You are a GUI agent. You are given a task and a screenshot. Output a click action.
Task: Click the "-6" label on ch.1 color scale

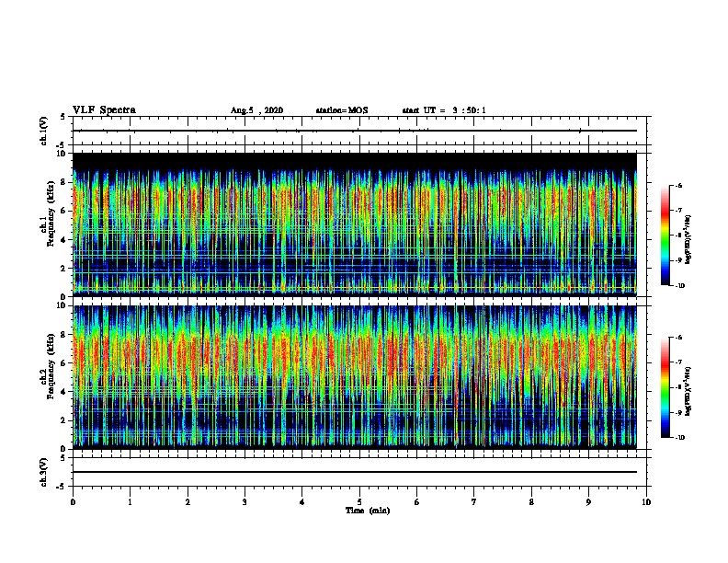coord(678,185)
